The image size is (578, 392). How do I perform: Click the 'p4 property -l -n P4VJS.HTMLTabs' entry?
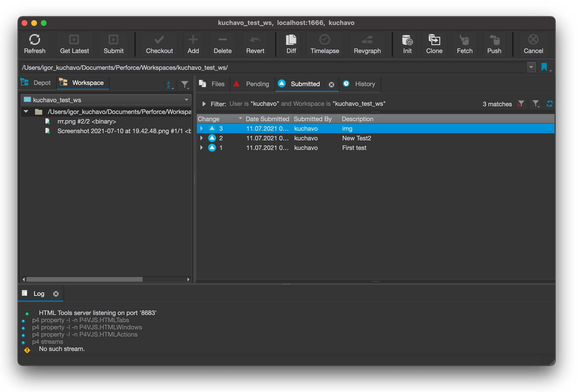(x=81, y=320)
